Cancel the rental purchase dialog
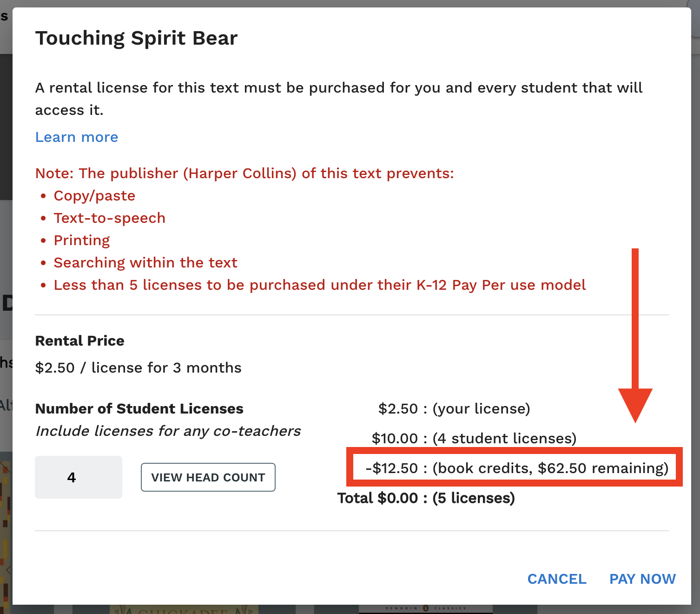The height and width of the screenshot is (614, 700). tap(556, 579)
